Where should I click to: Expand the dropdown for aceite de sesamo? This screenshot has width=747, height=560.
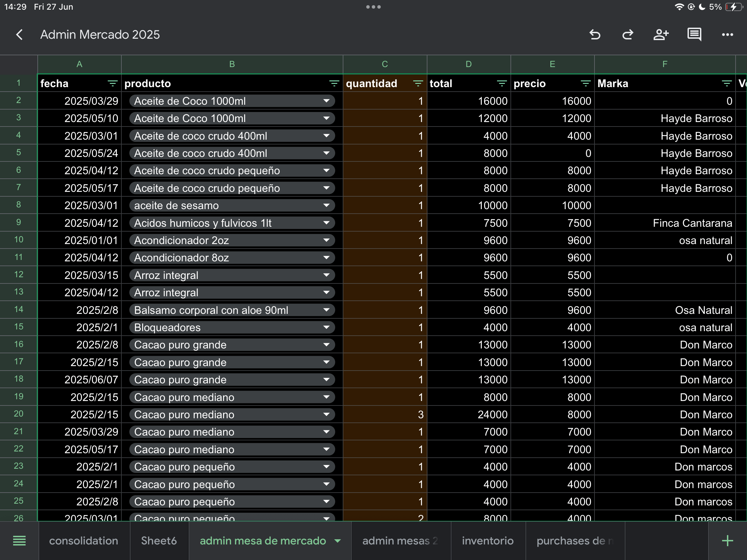tap(326, 205)
